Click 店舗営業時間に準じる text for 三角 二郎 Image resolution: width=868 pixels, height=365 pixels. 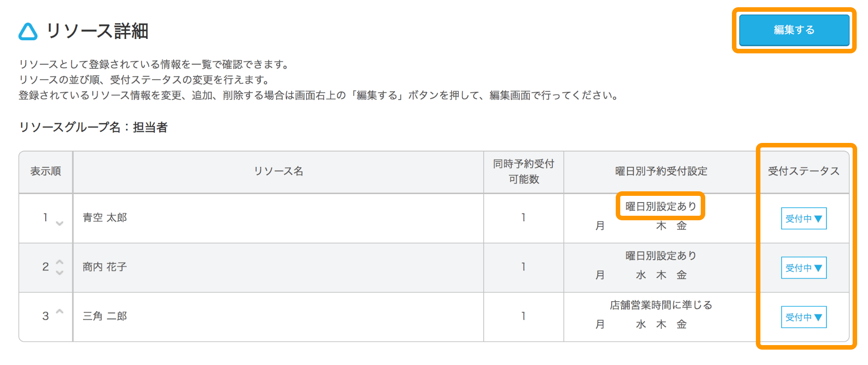point(660,305)
